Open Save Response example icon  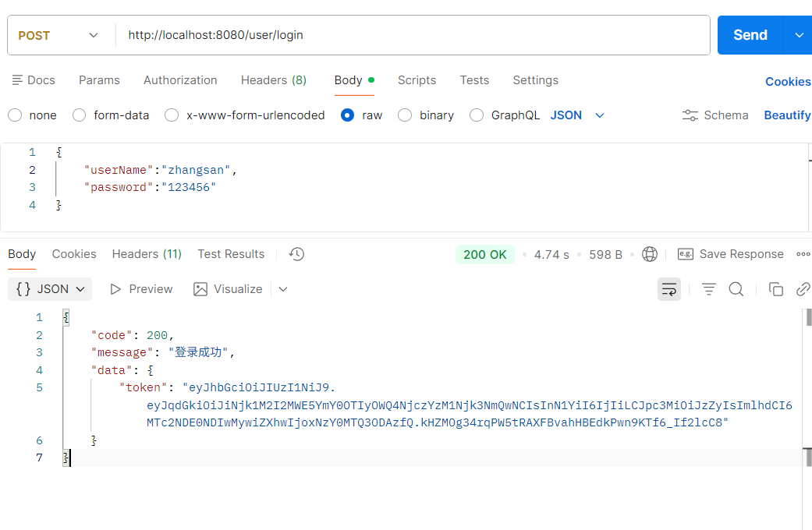[x=686, y=254]
